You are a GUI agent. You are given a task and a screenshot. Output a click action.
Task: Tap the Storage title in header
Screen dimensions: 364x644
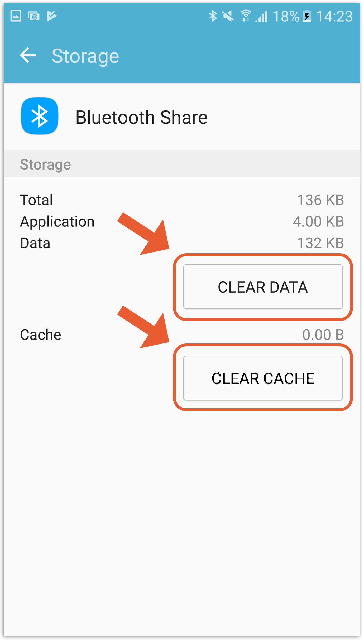pyautogui.click(x=85, y=56)
